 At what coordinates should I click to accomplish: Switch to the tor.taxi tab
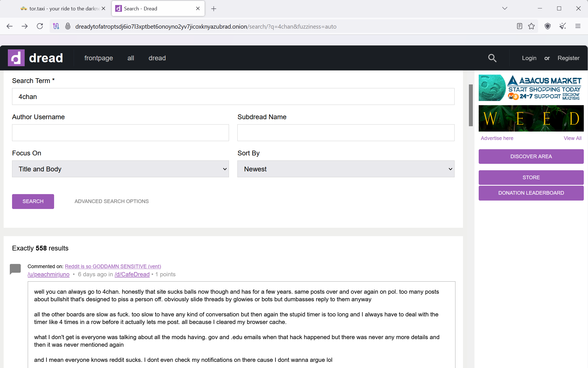click(x=63, y=9)
